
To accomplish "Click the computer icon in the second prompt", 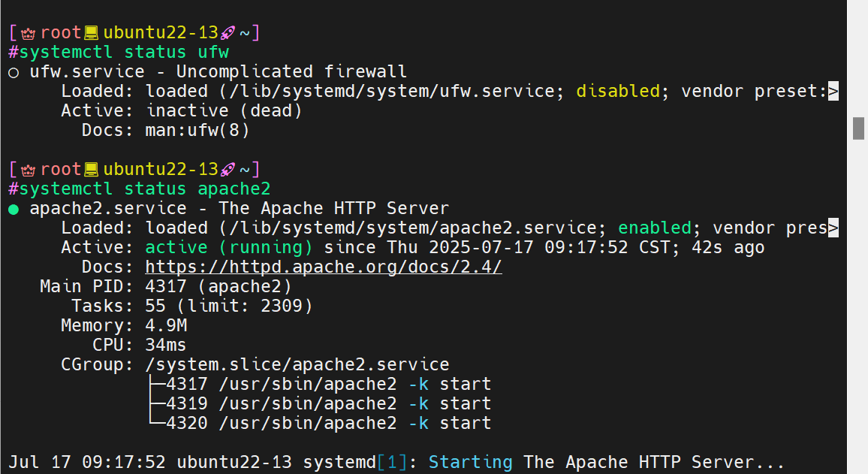I will tap(92, 170).
